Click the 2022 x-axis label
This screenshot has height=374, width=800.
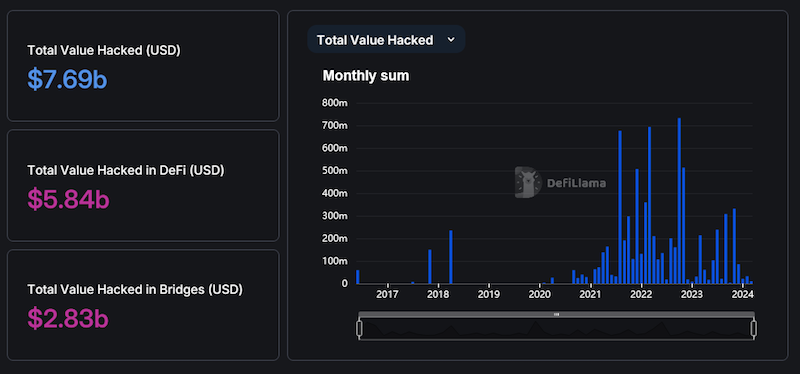tap(641, 294)
